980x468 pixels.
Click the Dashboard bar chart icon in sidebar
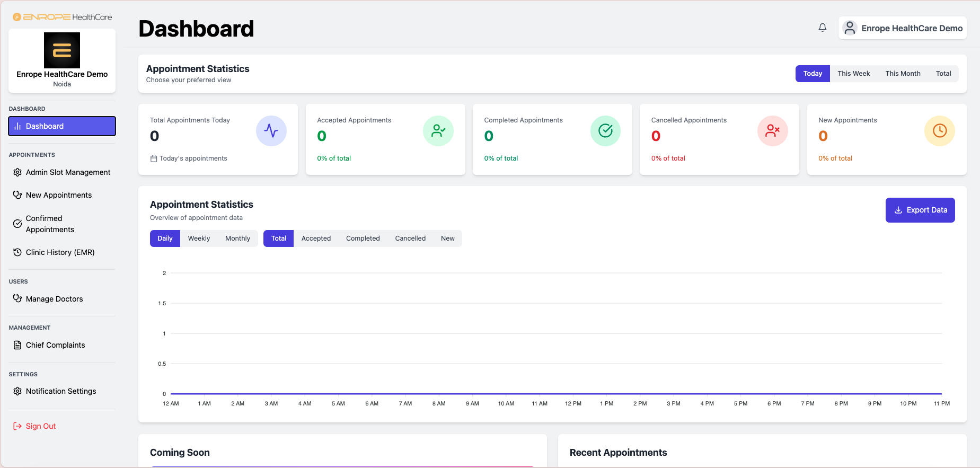[x=17, y=126]
